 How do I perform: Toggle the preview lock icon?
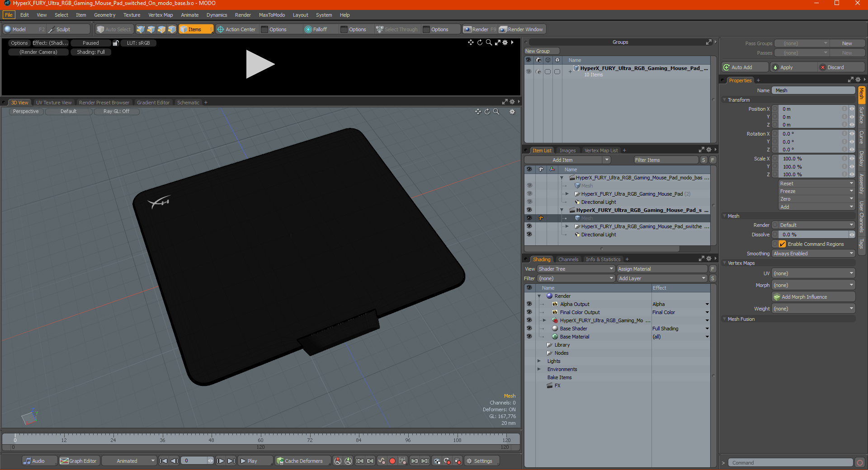116,43
